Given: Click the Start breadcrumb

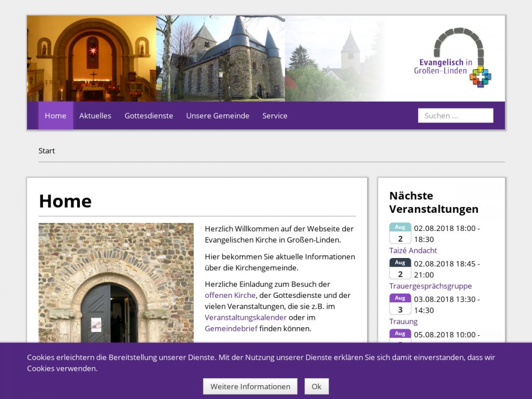Looking at the screenshot, I should click(47, 151).
